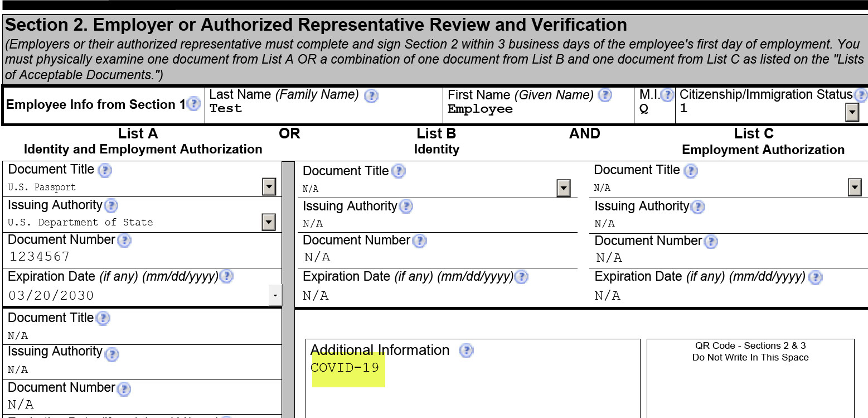Click the List A Document Number help icon
Image resolution: width=868 pixels, height=418 pixels.
coord(125,241)
